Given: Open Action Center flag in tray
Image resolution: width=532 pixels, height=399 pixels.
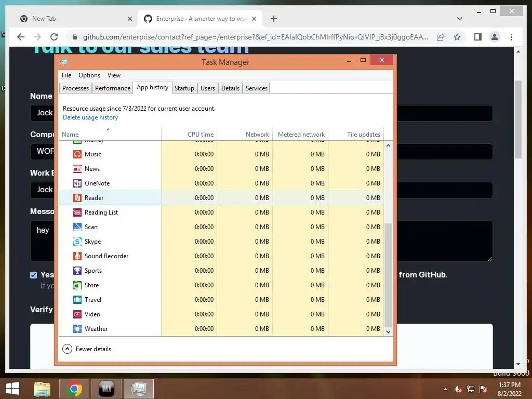Looking at the screenshot, I should [483, 389].
